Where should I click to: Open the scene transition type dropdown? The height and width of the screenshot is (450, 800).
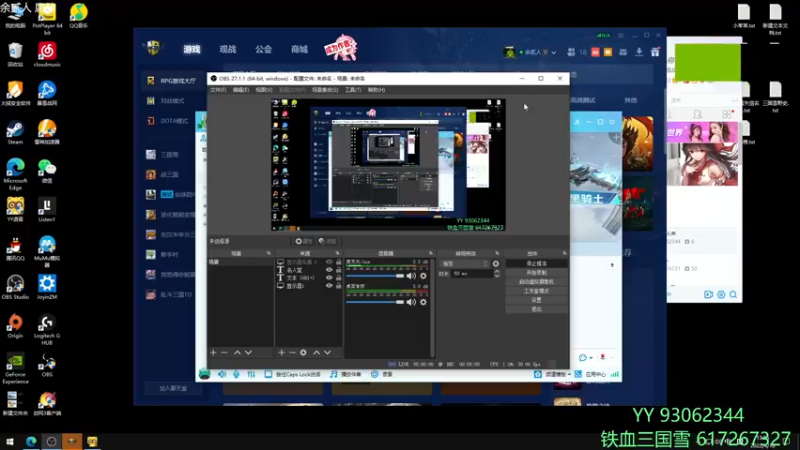[464, 264]
